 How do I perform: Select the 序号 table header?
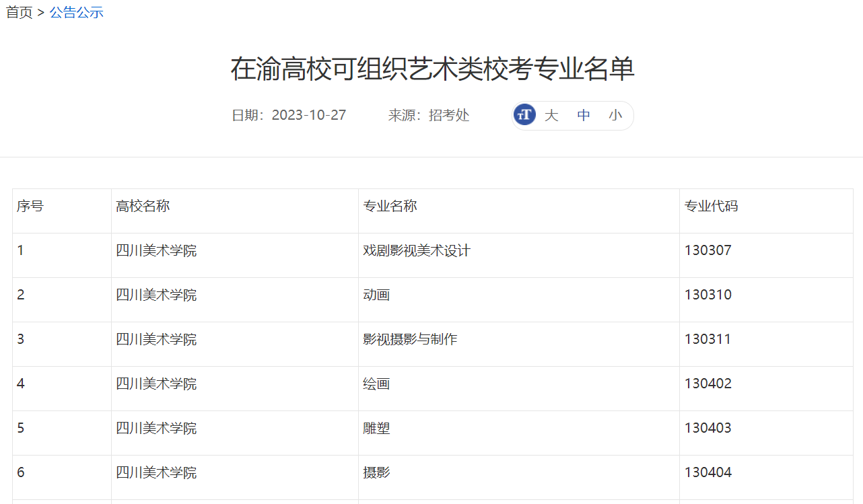click(30, 205)
